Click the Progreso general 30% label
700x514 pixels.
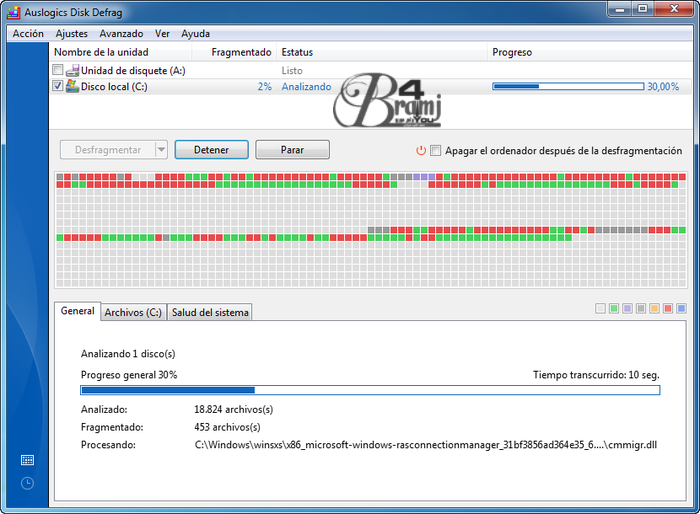coord(129,375)
